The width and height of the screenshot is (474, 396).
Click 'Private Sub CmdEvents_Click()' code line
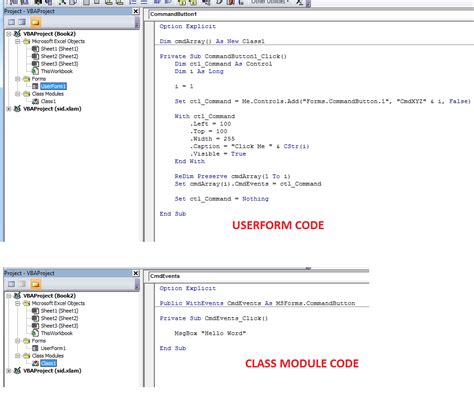[214, 318]
